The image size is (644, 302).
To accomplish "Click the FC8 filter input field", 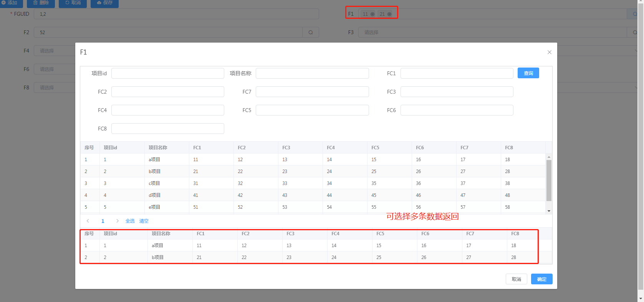I will [x=167, y=129].
